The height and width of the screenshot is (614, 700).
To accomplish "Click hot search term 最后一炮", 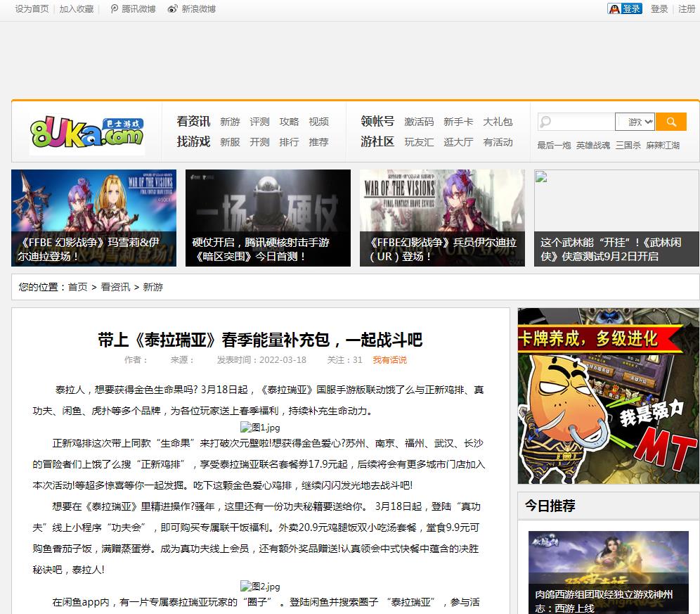I will [x=554, y=145].
